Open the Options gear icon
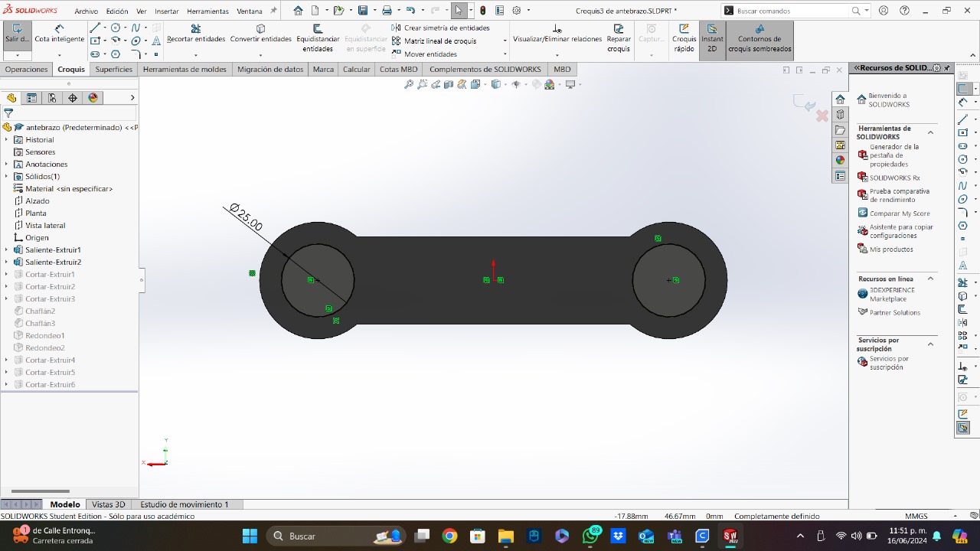980x551 pixels. pyautogui.click(x=517, y=11)
